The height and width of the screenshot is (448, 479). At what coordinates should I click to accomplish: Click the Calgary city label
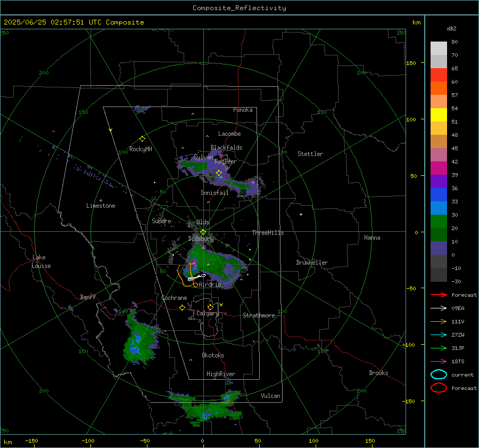pyautogui.click(x=208, y=313)
